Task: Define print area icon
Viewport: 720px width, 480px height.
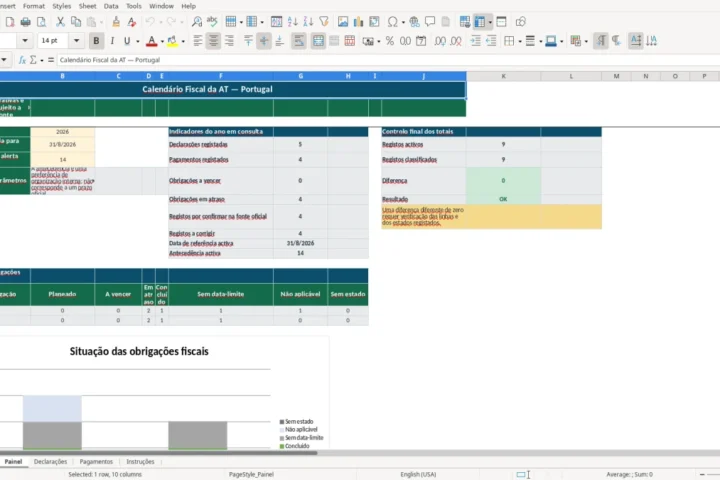Action: 464,22
